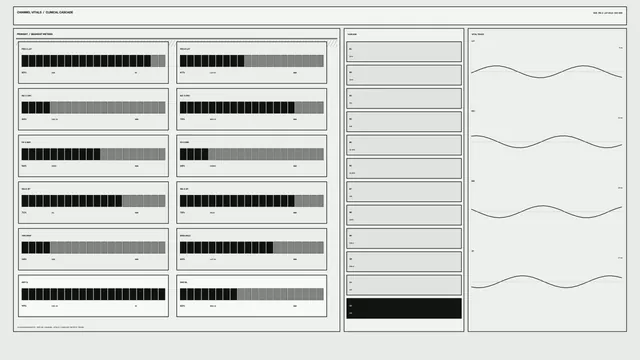This screenshot has height=360, width=640.
Task: Click the vital traces panel heading
Action: coord(478,34)
